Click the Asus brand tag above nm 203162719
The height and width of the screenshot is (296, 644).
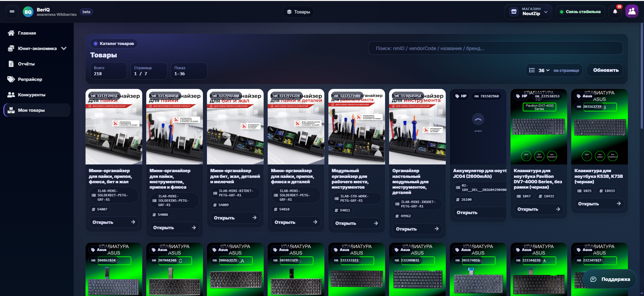click(584, 96)
